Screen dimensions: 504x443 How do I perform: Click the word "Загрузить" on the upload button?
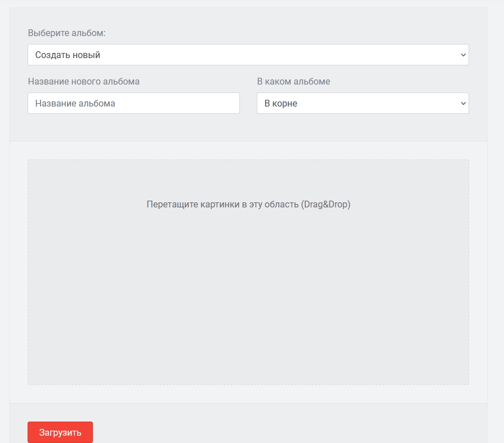pos(60,432)
